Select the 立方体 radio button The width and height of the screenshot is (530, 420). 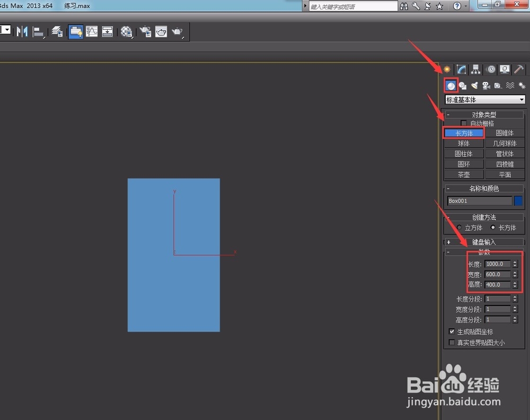[x=459, y=227]
